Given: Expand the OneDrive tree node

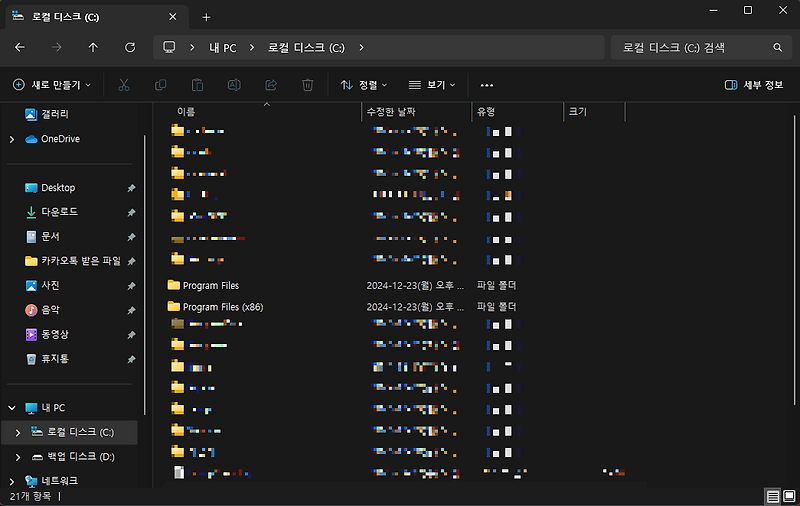Looking at the screenshot, I should coord(12,139).
